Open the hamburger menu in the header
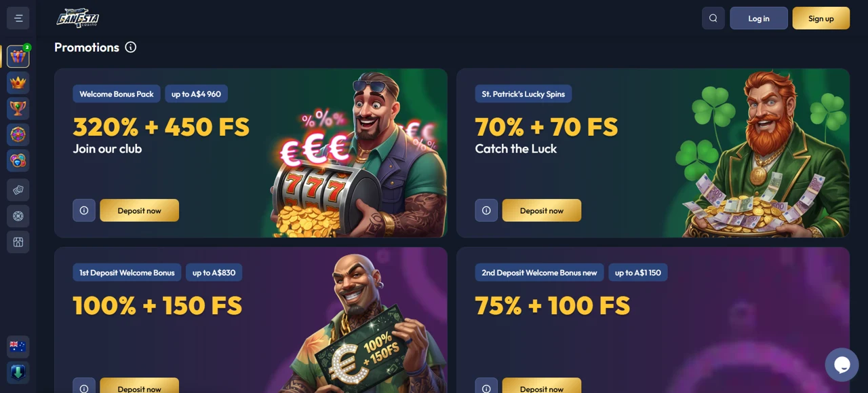868x393 pixels. tap(18, 18)
